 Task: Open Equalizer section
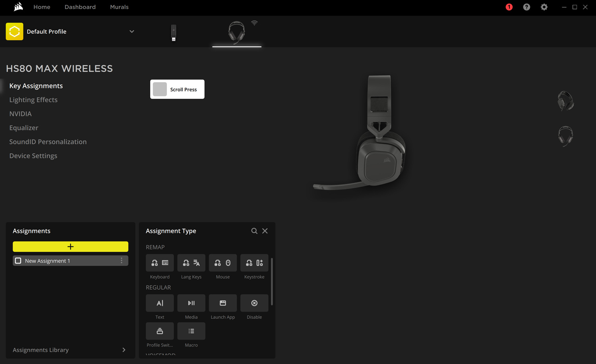(x=24, y=128)
